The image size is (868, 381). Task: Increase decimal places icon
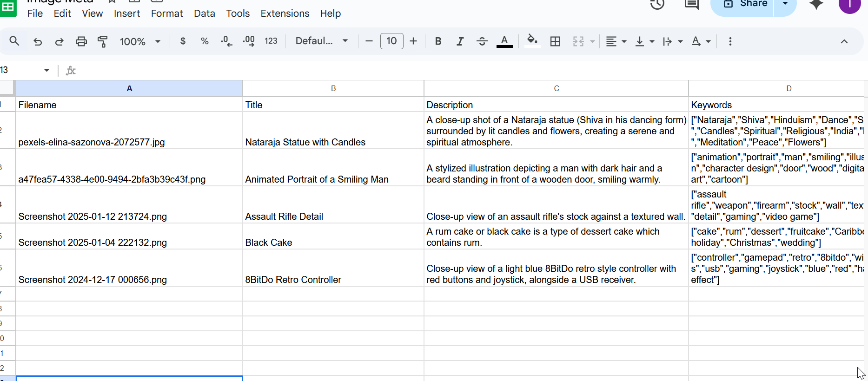point(249,41)
